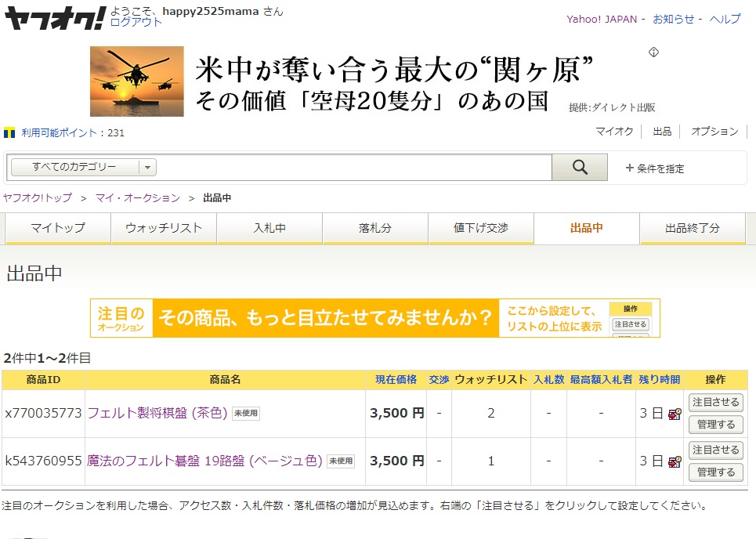The width and height of the screenshot is (756, 539).
Task: Click the plus icon 条件を指定
Action: click(629, 168)
